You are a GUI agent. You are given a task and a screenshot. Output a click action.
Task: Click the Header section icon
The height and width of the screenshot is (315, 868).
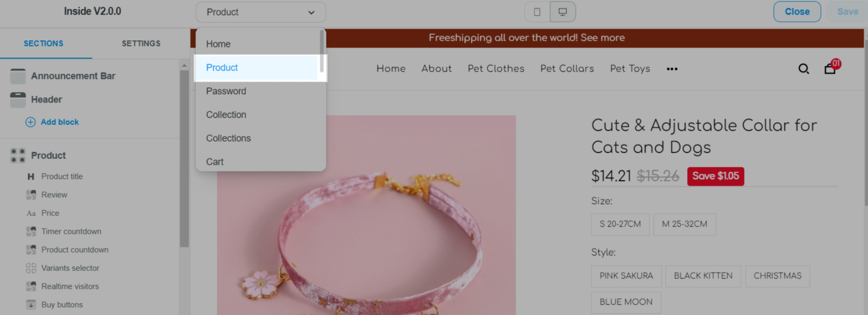(x=18, y=99)
